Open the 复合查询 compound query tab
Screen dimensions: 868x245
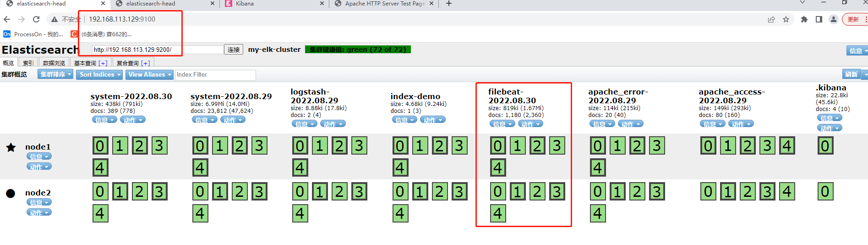point(133,63)
